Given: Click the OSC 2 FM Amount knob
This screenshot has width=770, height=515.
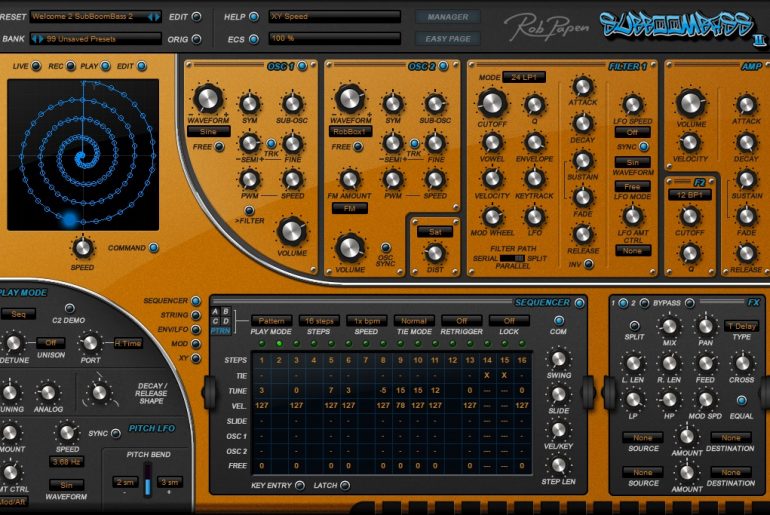Looking at the screenshot, I should click(350, 179).
